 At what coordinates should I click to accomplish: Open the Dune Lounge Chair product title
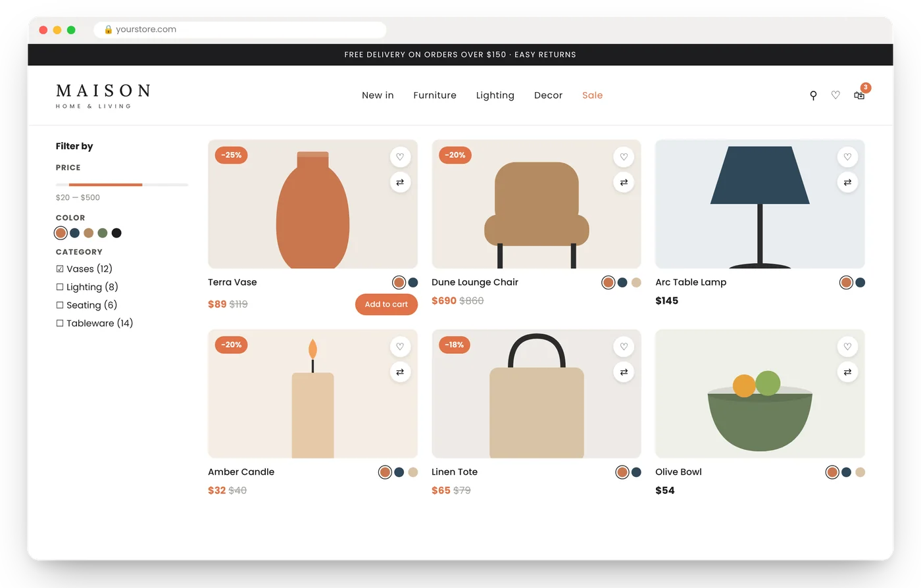point(475,282)
